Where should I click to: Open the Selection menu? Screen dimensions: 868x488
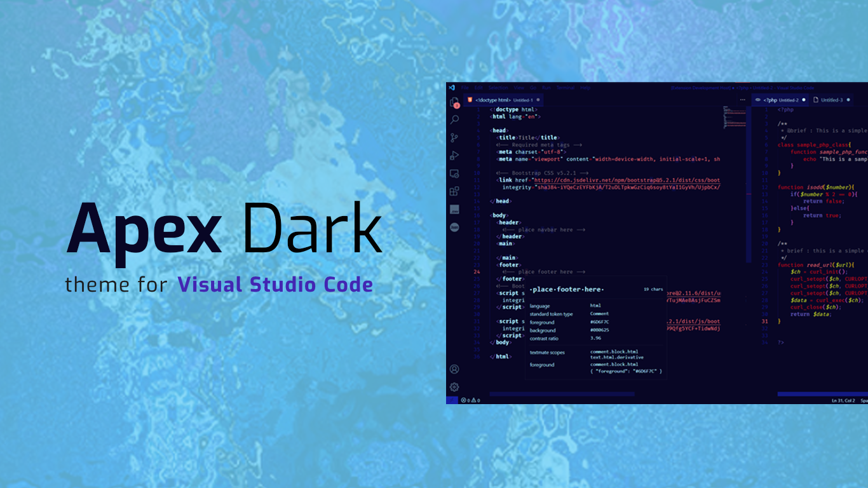[499, 87]
